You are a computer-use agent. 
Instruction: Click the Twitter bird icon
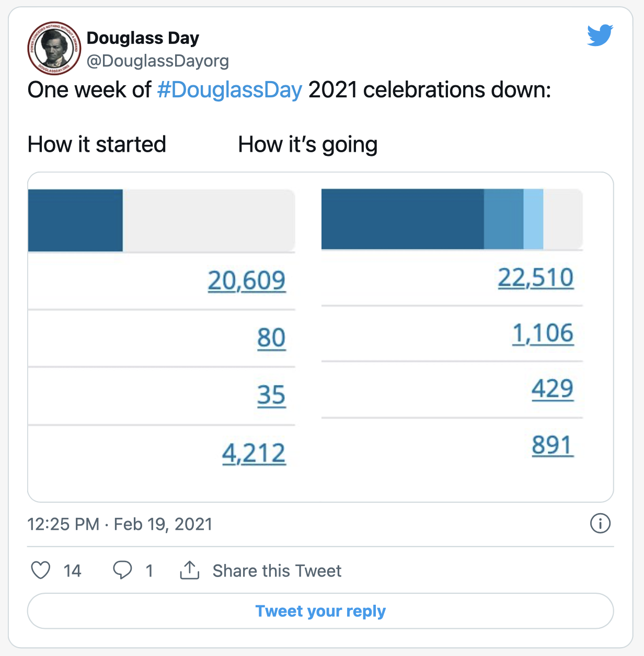pos(599,35)
